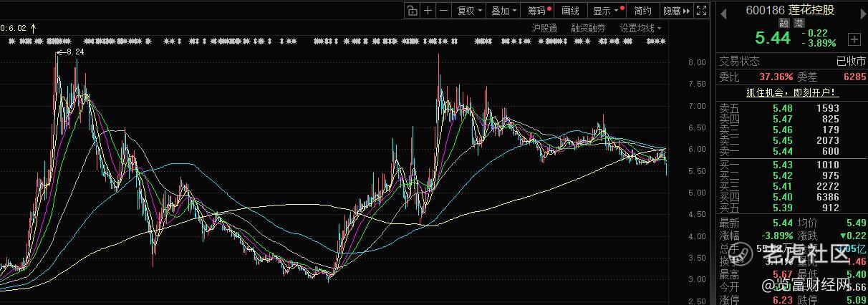Open the 复权 dropdown

[470, 11]
